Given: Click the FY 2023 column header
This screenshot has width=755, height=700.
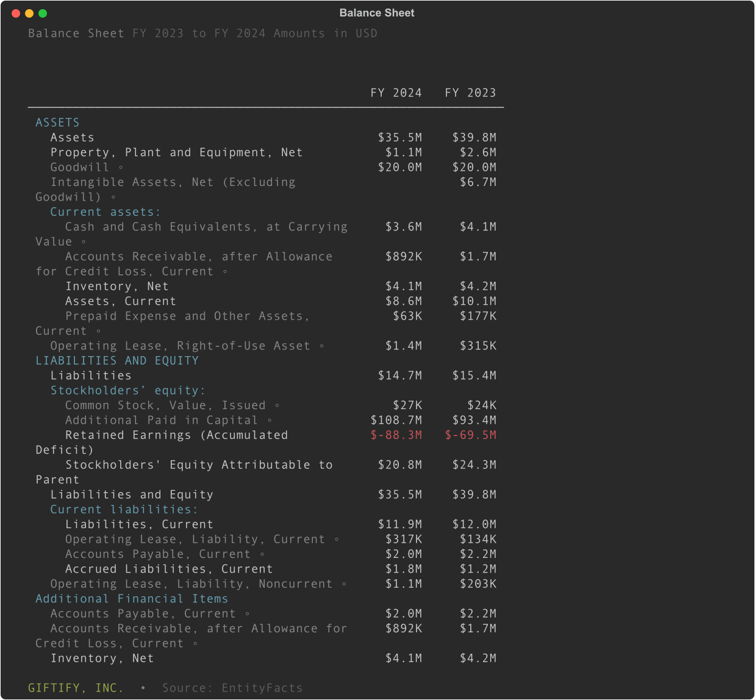Looking at the screenshot, I should 470,93.
